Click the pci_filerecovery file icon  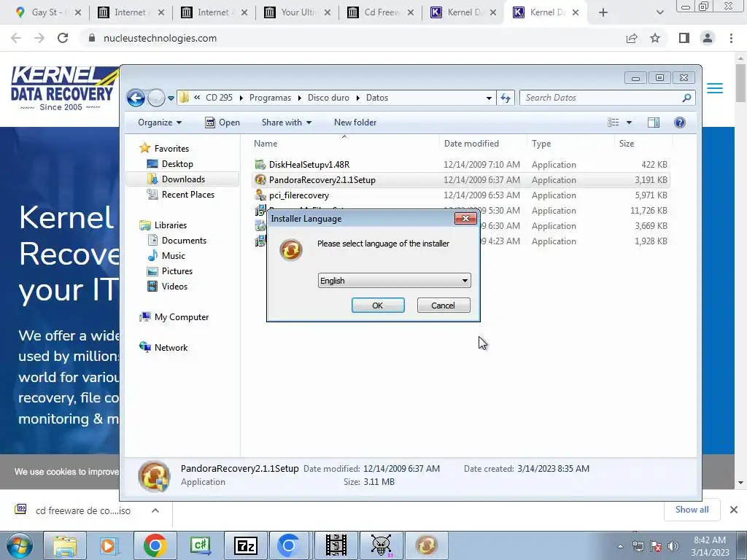tap(260, 195)
